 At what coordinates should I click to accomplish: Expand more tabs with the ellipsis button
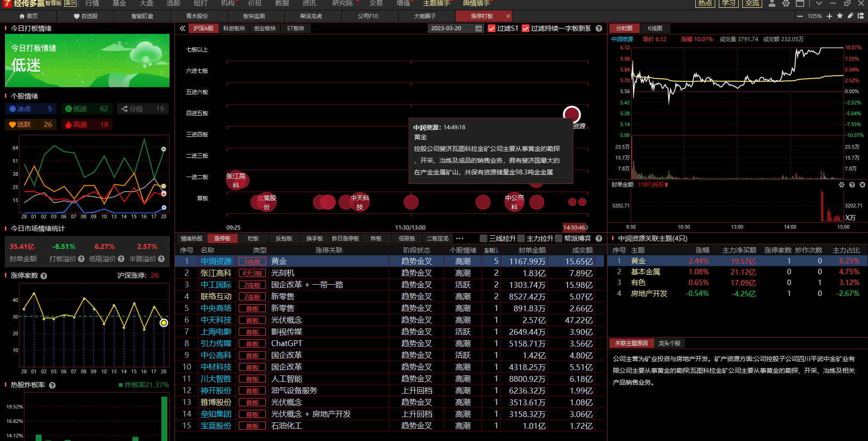460,239
